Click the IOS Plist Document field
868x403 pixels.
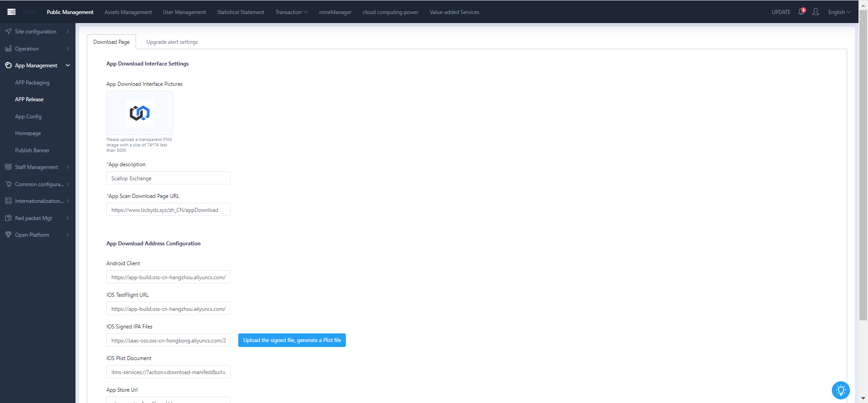pos(168,372)
